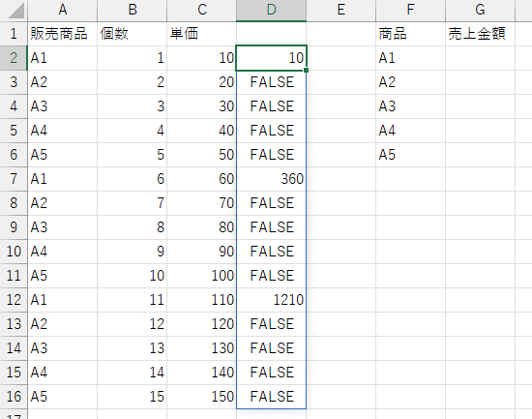Click the 販売商品 header cell

pos(63,34)
